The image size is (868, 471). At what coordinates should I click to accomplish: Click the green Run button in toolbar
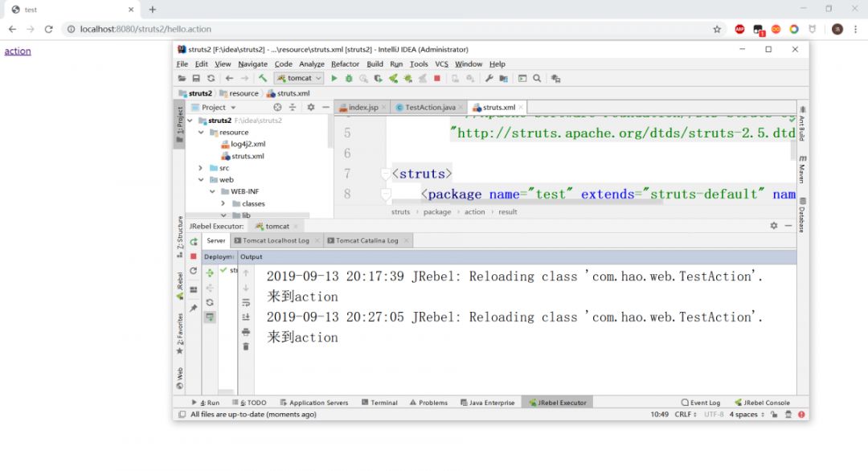(334, 78)
